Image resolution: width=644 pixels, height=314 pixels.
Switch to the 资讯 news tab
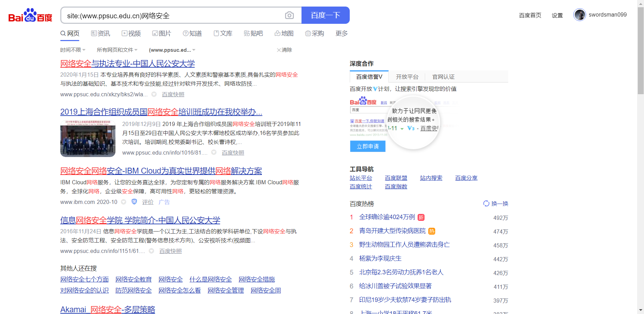click(101, 33)
